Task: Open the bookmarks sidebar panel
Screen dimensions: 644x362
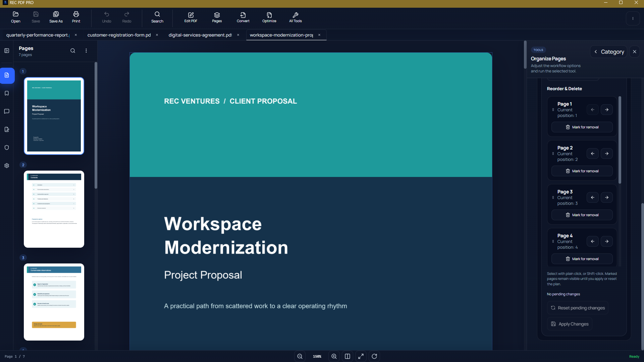Action: 7,93
